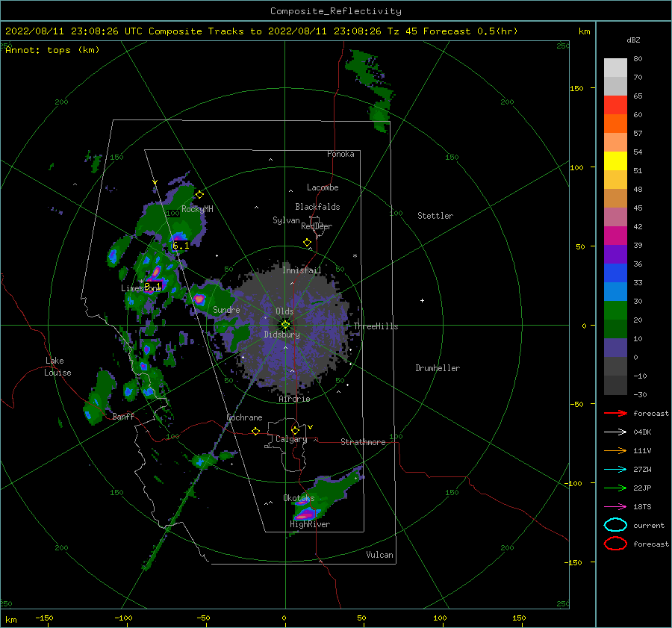
Task: Click the white plus marker west of Drumheller
Action: click(x=422, y=300)
